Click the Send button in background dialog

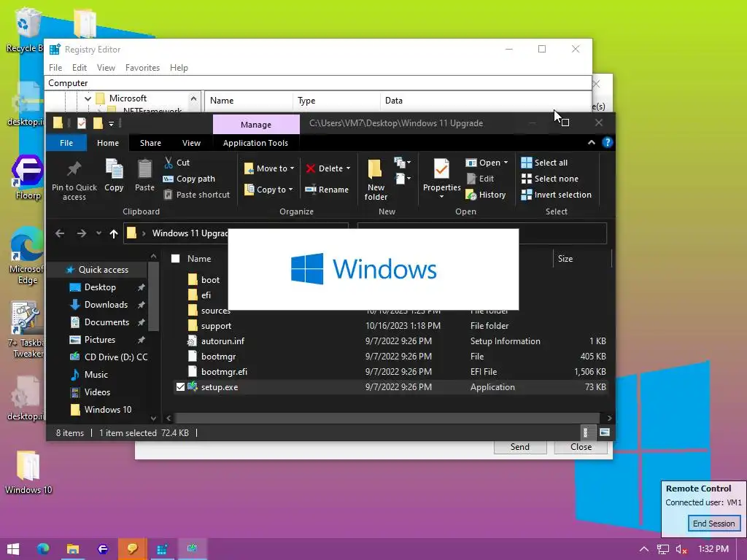click(519, 447)
